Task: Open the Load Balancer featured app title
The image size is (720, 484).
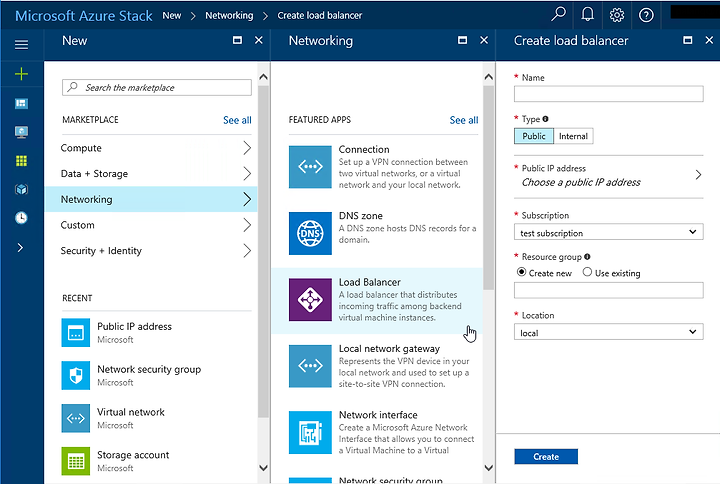Action: (370, 282)
